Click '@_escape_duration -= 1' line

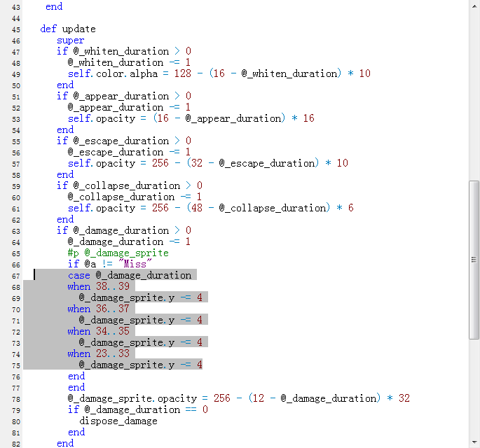tap(129, 153)
